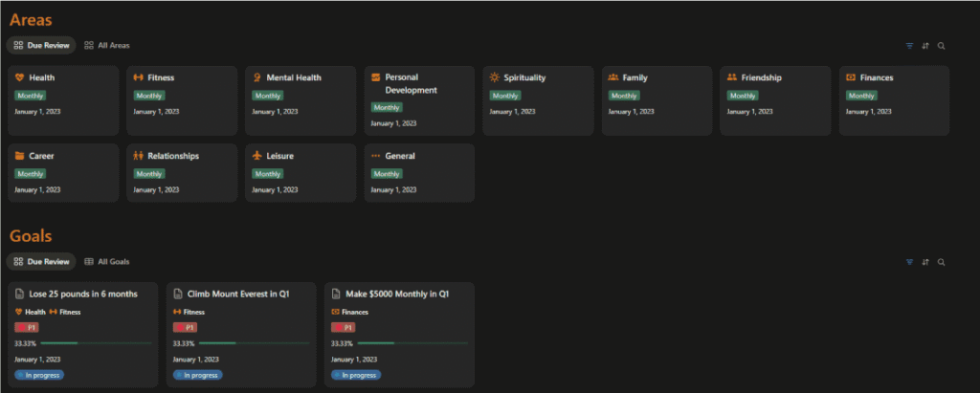
Task: Click the Personal Development card icon
Action: 375,76
